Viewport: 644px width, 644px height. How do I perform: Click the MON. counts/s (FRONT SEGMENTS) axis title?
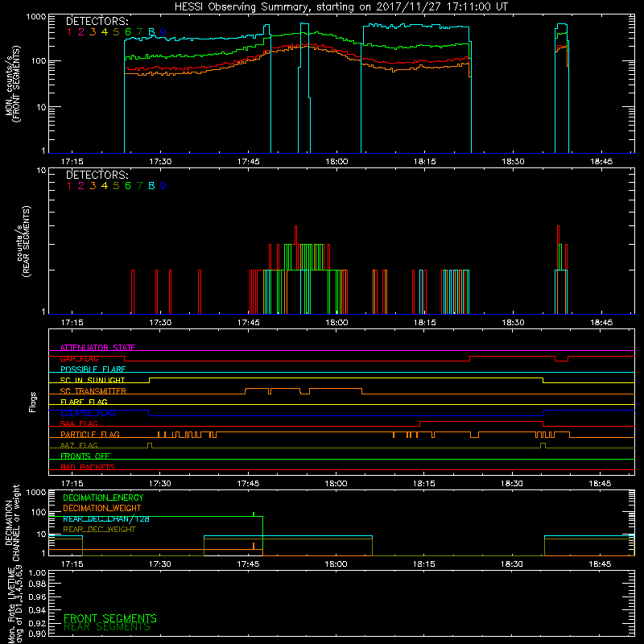12,84
